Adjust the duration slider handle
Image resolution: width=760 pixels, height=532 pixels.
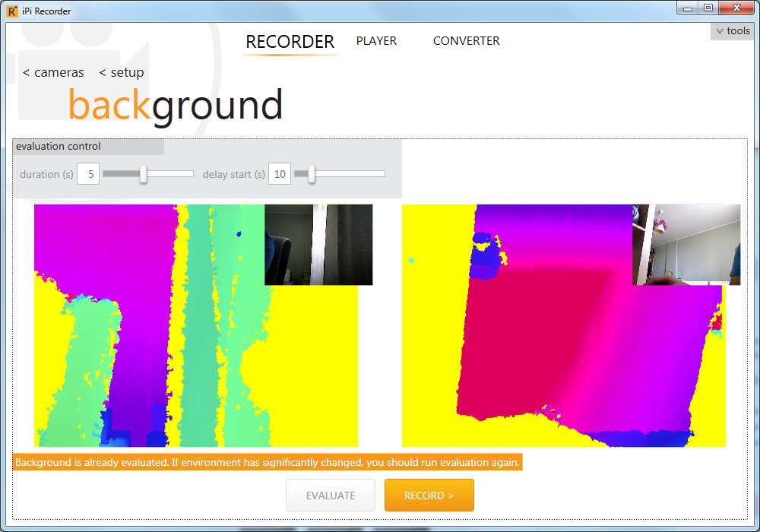click(x=144, y=174)
